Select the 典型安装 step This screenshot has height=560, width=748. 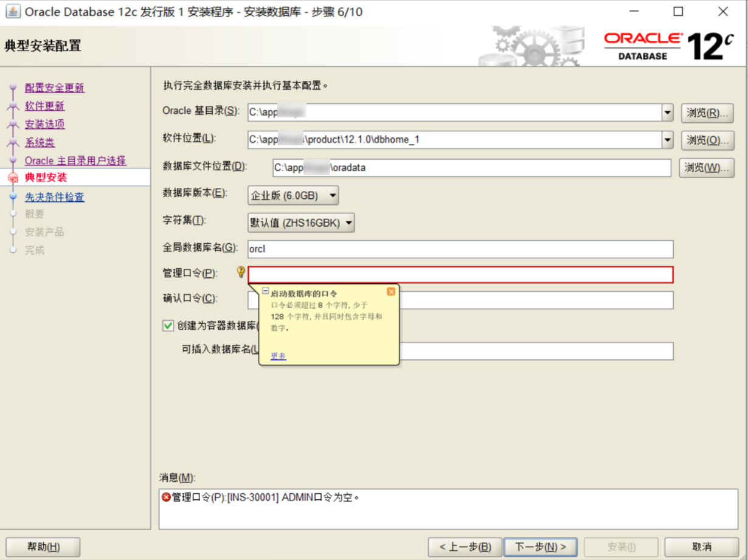(46, 178)
